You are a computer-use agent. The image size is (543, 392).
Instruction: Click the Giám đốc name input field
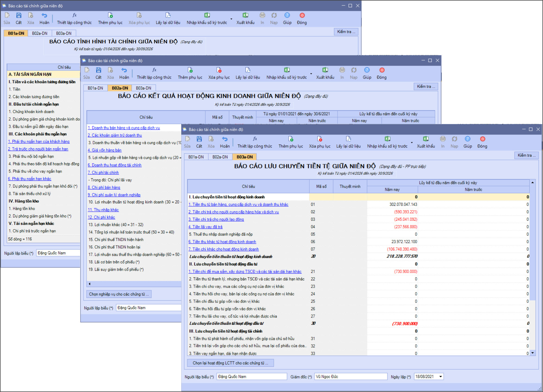coord(350,377)
